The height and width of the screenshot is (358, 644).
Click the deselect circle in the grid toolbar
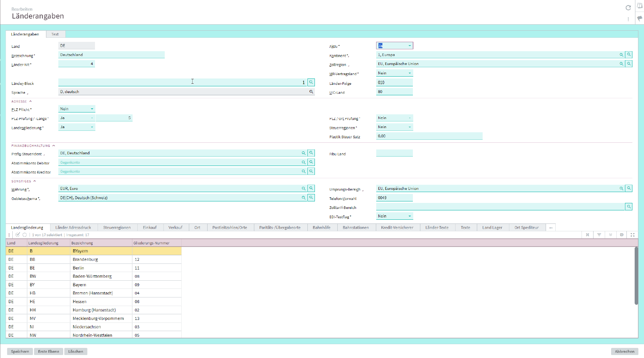(x=25, y=235)
